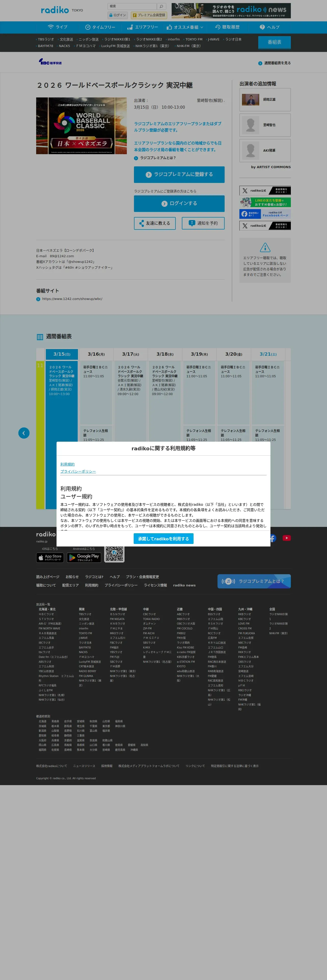Expand the オススメ番組 dropdown menu
This screenshot has height=980, width=327.
185,27
